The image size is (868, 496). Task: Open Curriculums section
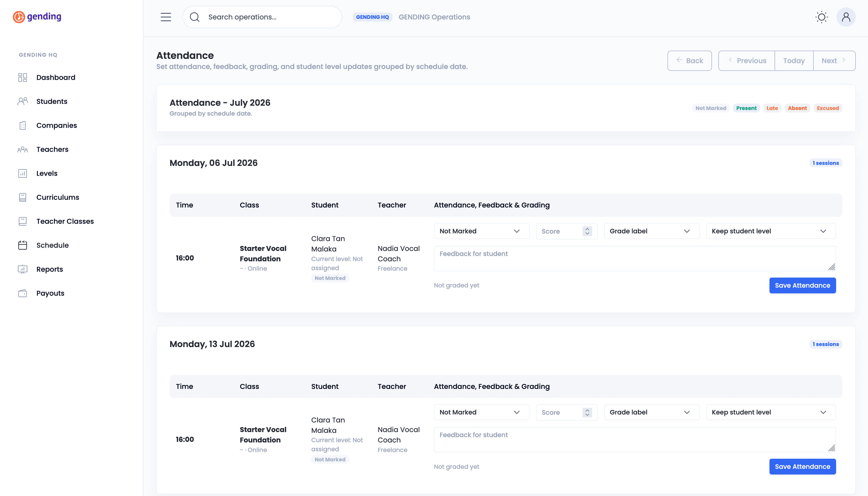click(58, 197)
